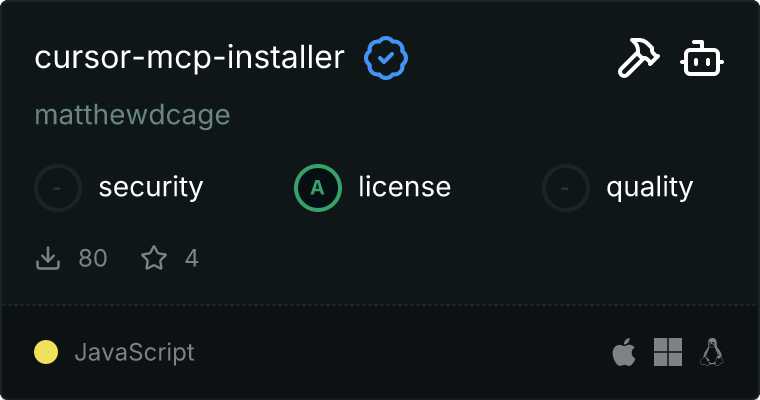This screenshot has width=760, height=400.
Task: Click the security label
Action: click(x=151, y=187)
